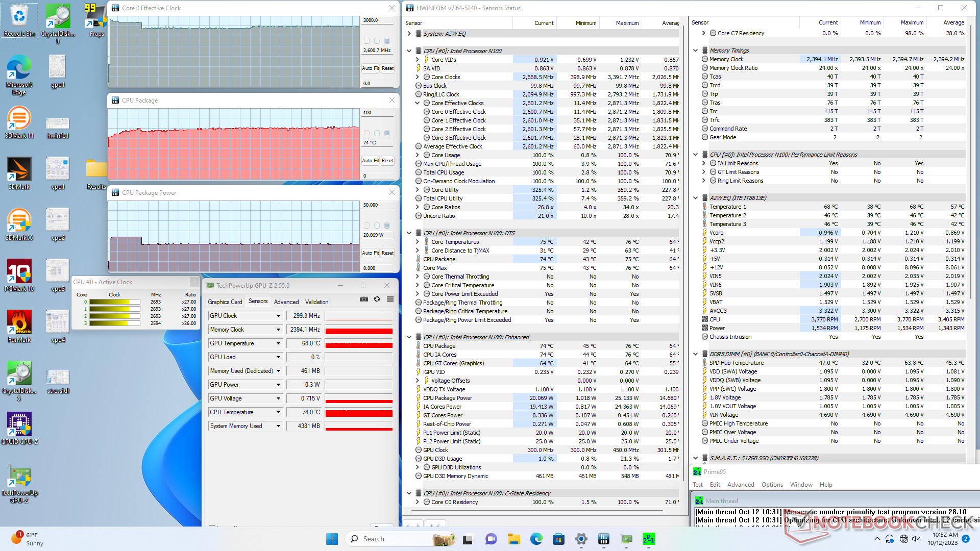Click the maximum value field showing 3000.0
Screen dimensions: 980x551
378,20
